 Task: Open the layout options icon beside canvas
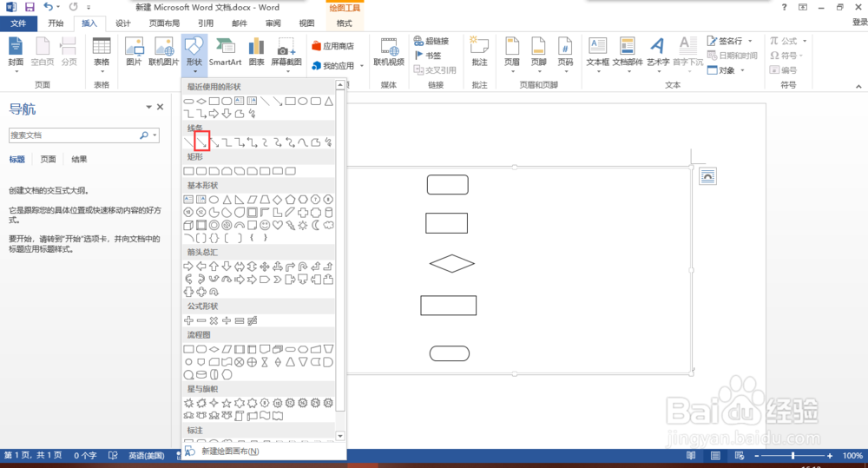[707, 176]
